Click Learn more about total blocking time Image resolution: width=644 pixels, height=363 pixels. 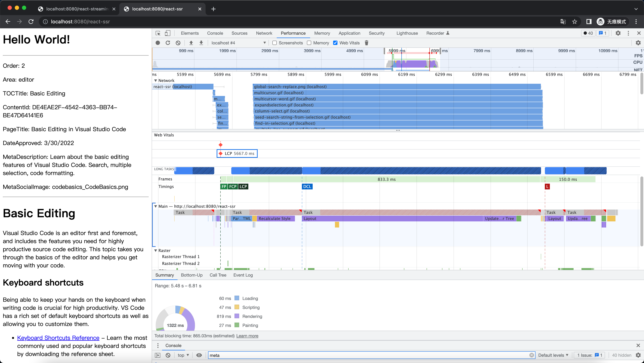pos(247,336)
